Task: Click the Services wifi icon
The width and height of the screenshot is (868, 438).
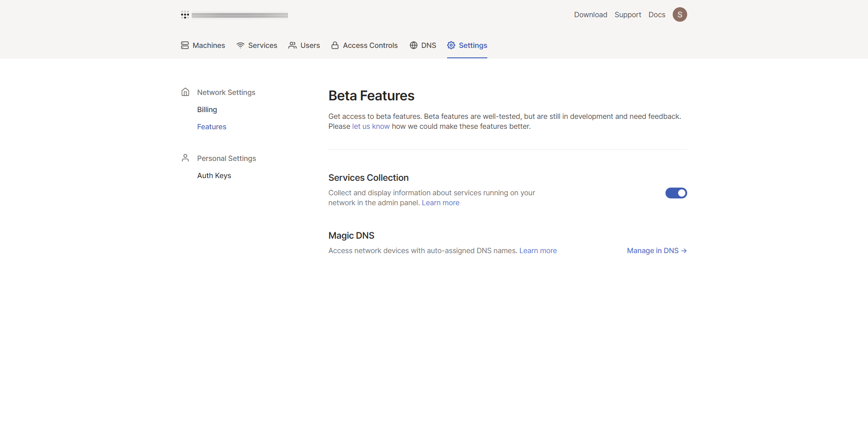Action: (x=241, y=45)
